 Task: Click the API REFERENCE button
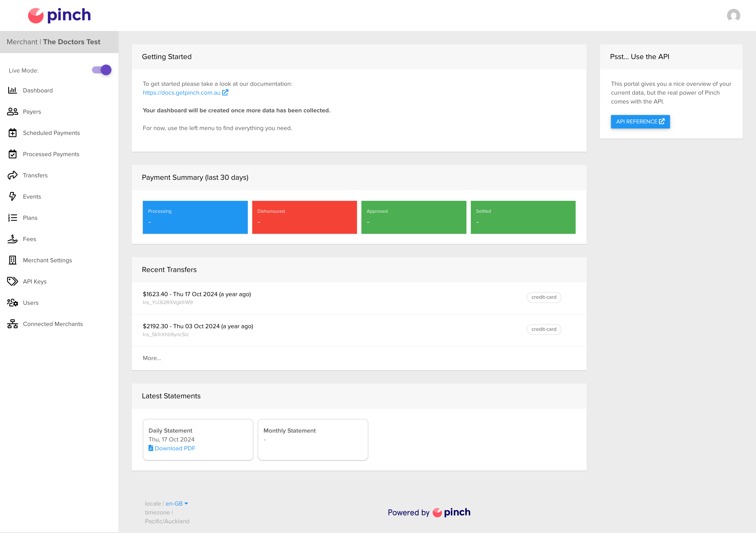pos(640,122)
